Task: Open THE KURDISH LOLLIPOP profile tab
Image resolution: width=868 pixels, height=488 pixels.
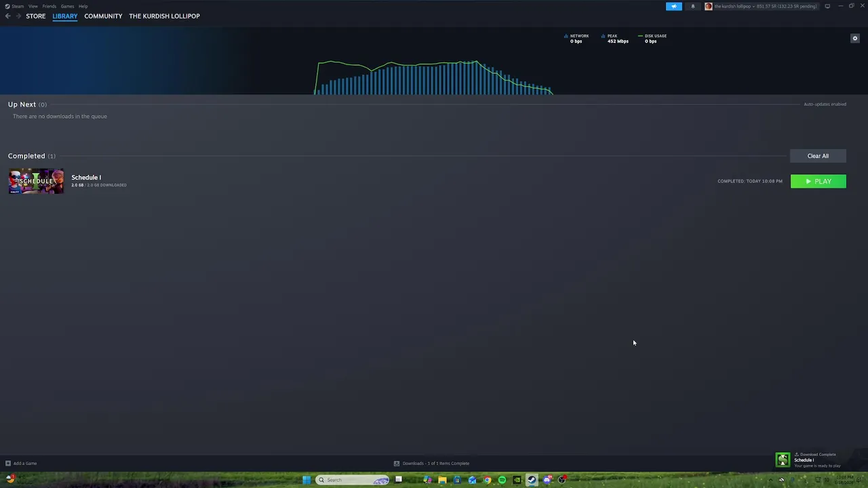Action: (164, 16)
